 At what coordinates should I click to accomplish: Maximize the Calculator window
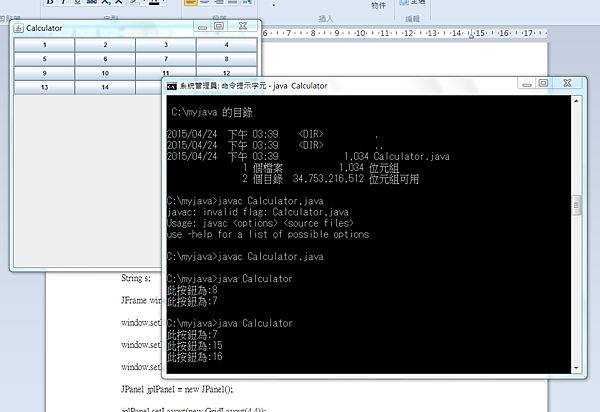pyautogui.click(x=219, y=26)
